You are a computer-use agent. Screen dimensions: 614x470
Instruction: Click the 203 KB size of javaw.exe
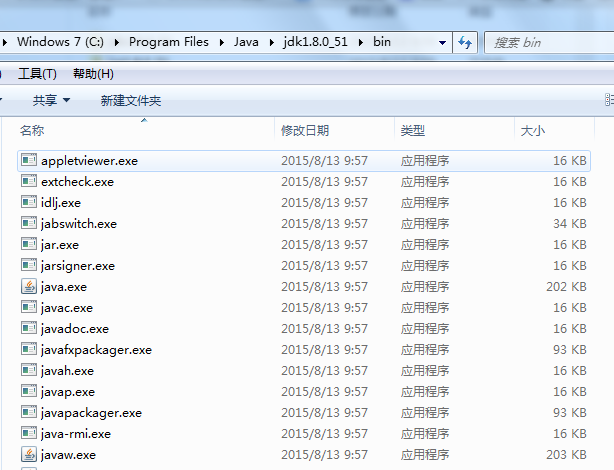(566, 455)
